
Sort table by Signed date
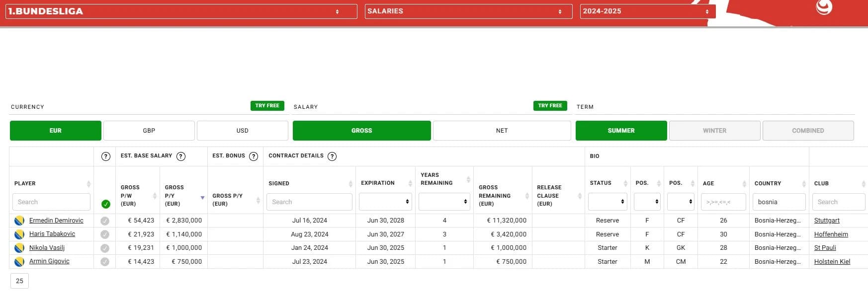pyautogui.click(x=350, y=184)
